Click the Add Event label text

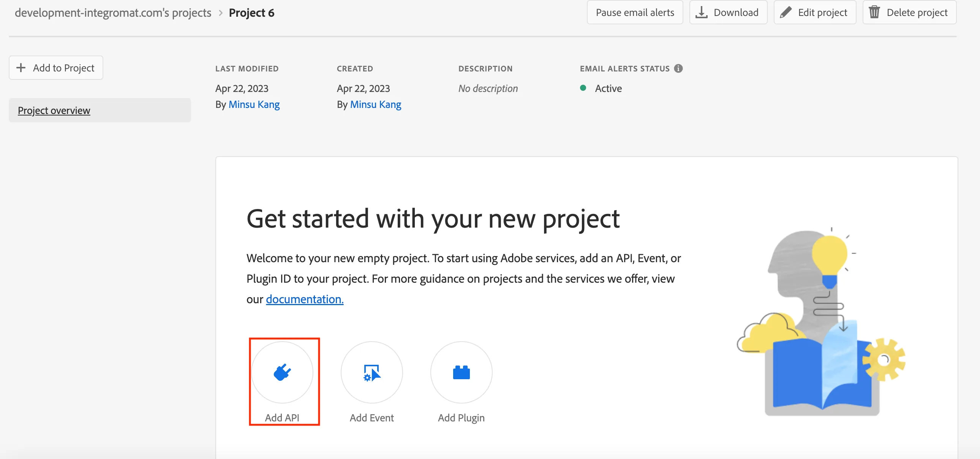coord(371,418)
